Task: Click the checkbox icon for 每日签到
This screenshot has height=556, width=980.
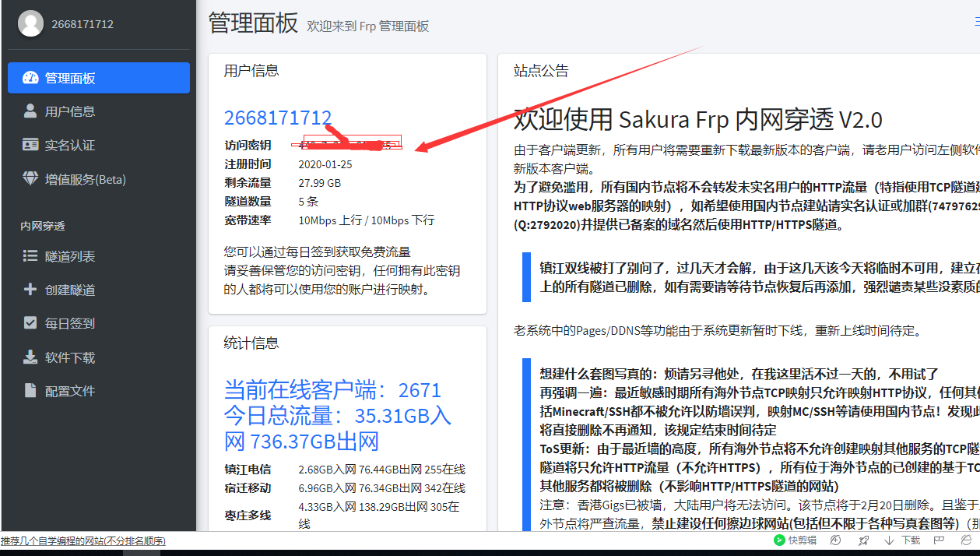Action: pyautogui.click(x=30, y=323)
